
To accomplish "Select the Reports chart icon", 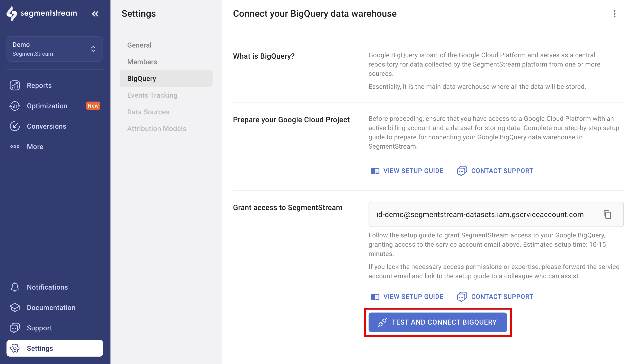I will [15, 85].
